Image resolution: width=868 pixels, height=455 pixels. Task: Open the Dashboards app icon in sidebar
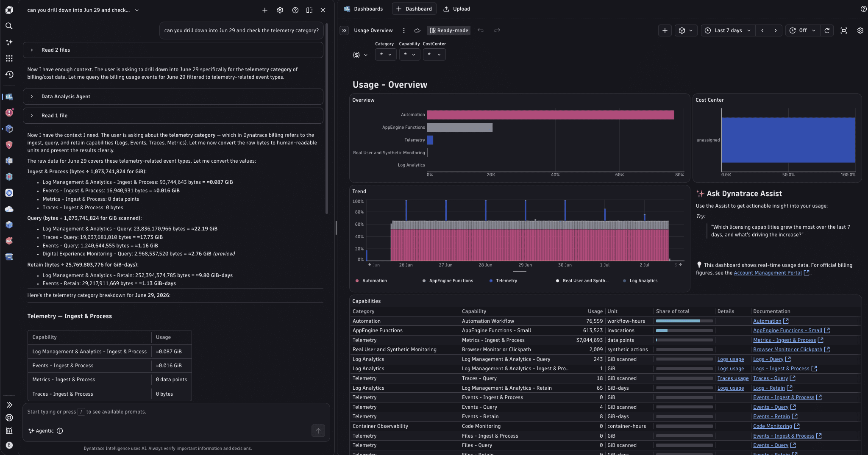coord(9,97)
